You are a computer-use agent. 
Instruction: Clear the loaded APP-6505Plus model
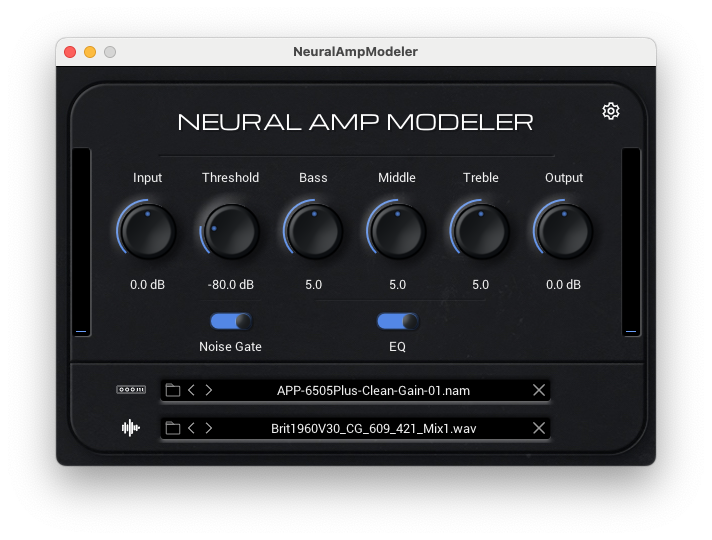(x=539, y=390)
